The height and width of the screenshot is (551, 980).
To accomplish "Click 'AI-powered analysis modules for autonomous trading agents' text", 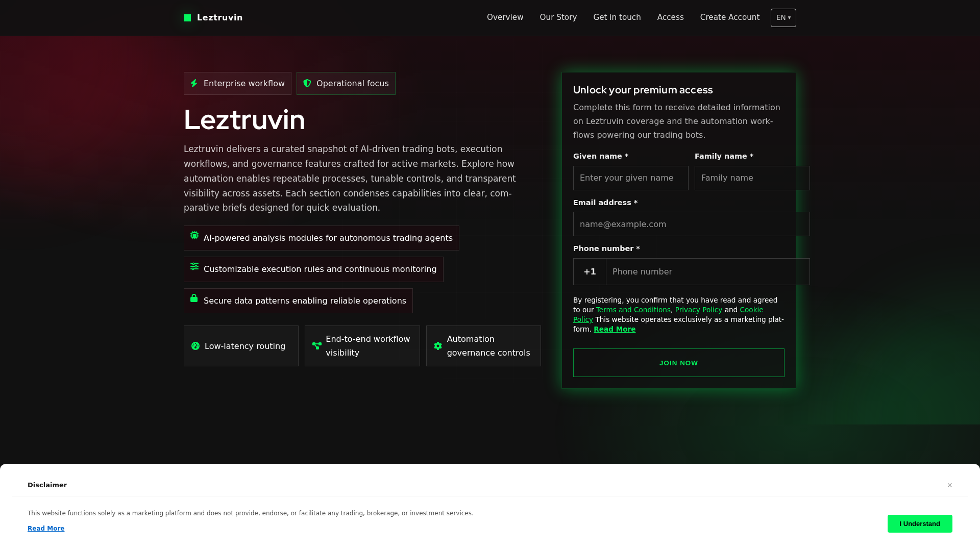I will tap(328, 238).
